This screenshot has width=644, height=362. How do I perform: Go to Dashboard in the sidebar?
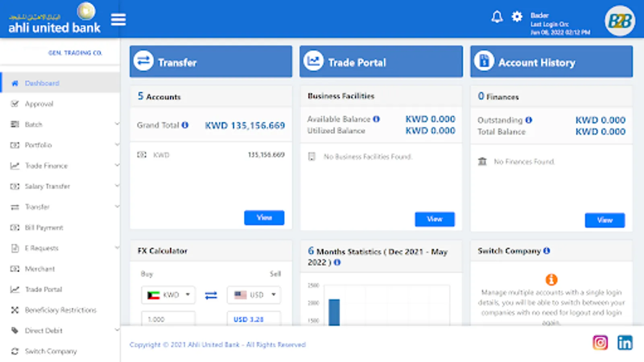tap(60, 83)
